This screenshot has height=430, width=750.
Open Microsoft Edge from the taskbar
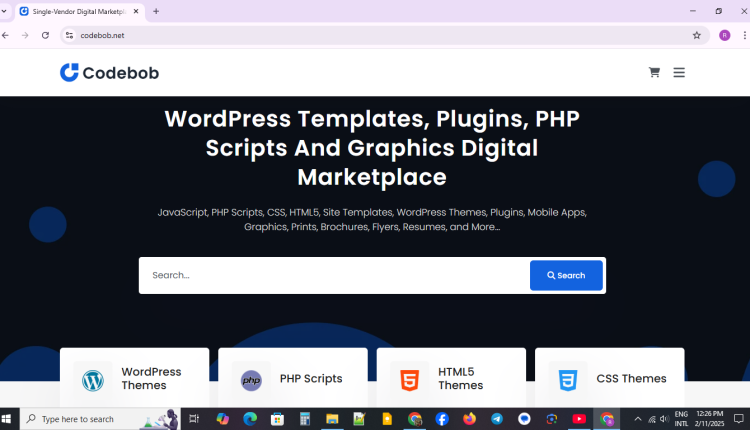point(250,419)
